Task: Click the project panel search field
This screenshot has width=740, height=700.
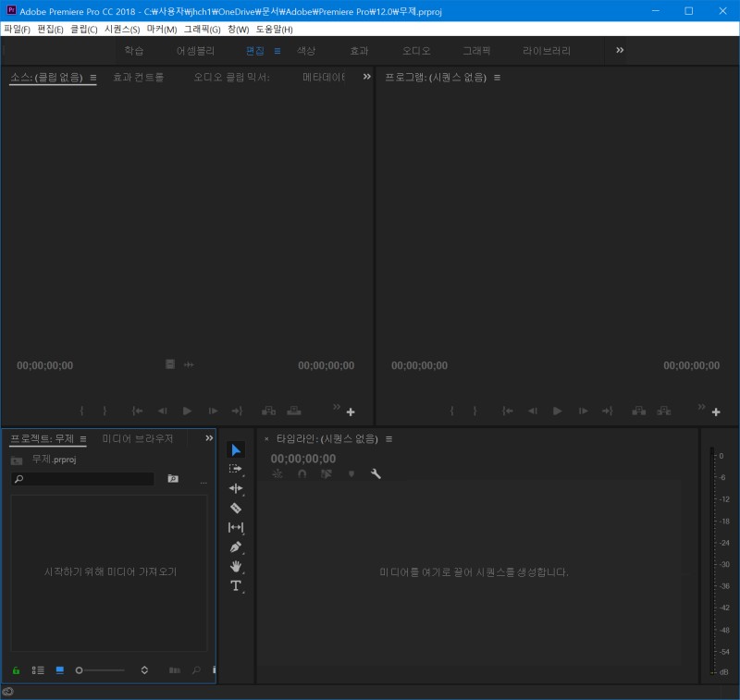Action: click(x=82, y=479)
